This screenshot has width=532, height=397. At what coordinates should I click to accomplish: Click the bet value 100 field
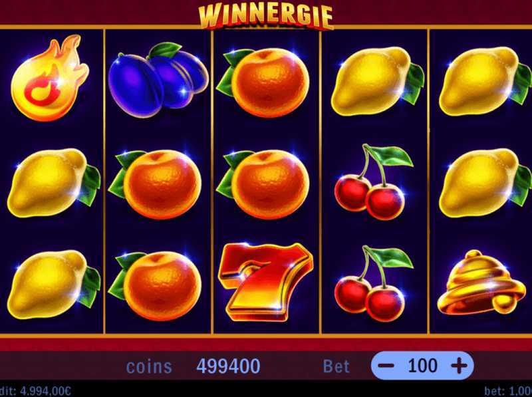click(422, 366)
